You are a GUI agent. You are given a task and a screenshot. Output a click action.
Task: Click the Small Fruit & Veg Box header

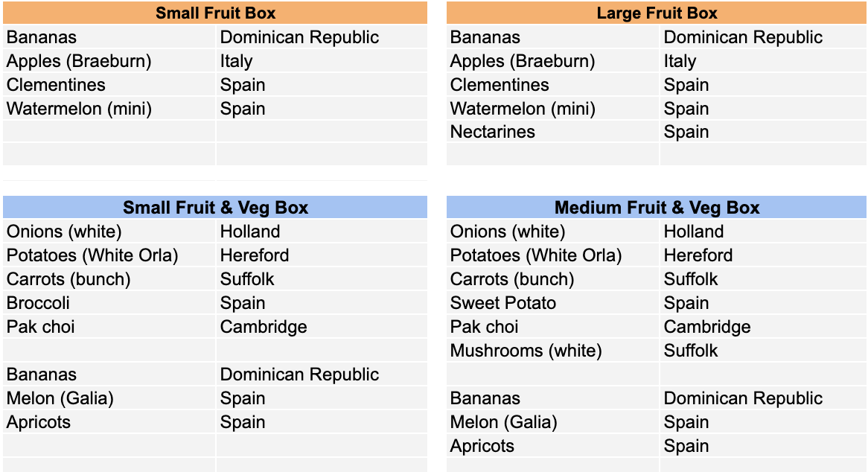(215, 207)
